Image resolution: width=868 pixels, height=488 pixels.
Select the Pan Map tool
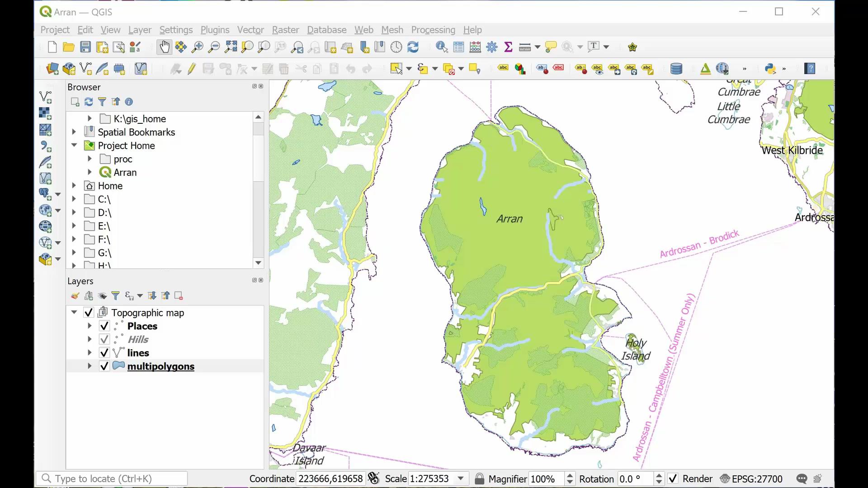point(164,47)
